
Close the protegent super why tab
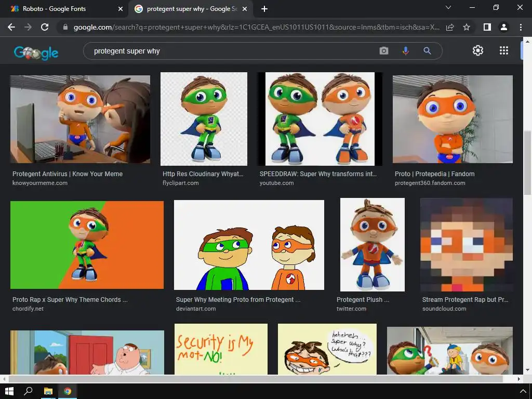click(245, 9)
